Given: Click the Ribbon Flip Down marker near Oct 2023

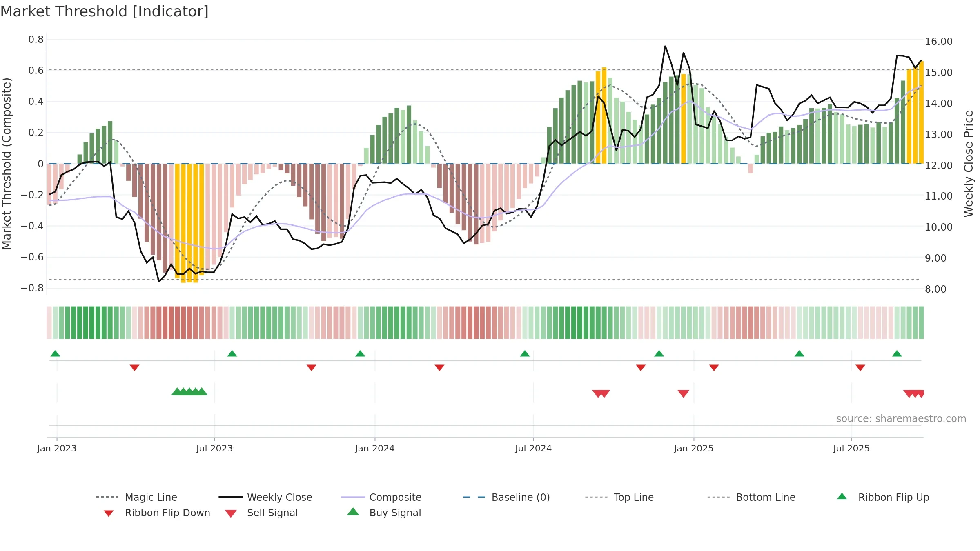Looking at the screenshot, I should coord(311,368).
